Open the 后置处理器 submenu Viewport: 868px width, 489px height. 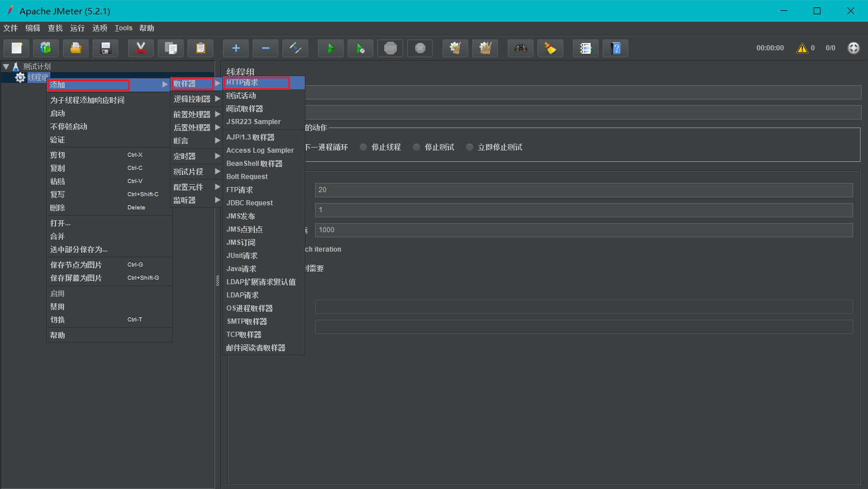coord(197,128)
